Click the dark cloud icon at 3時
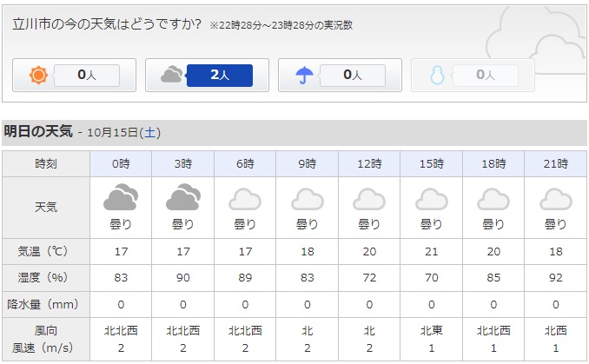Viewport: 589px width, 364px height. coord(183,197)
